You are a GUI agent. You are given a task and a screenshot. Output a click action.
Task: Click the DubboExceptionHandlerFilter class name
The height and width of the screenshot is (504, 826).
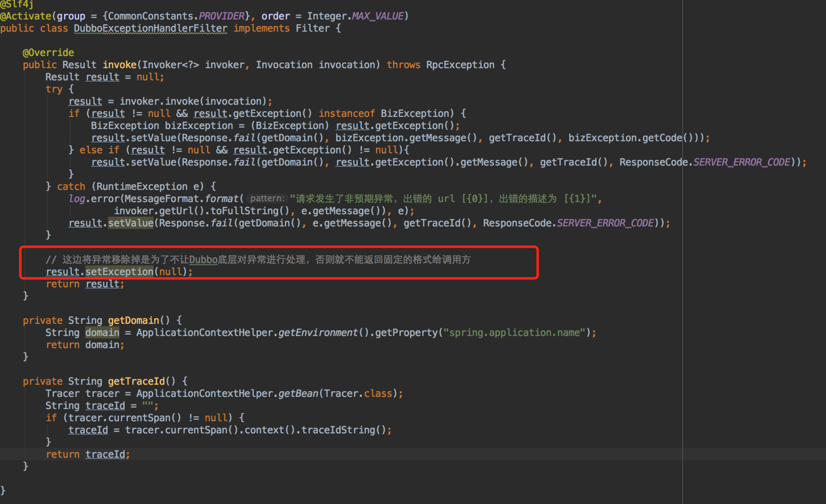point(150,28)
